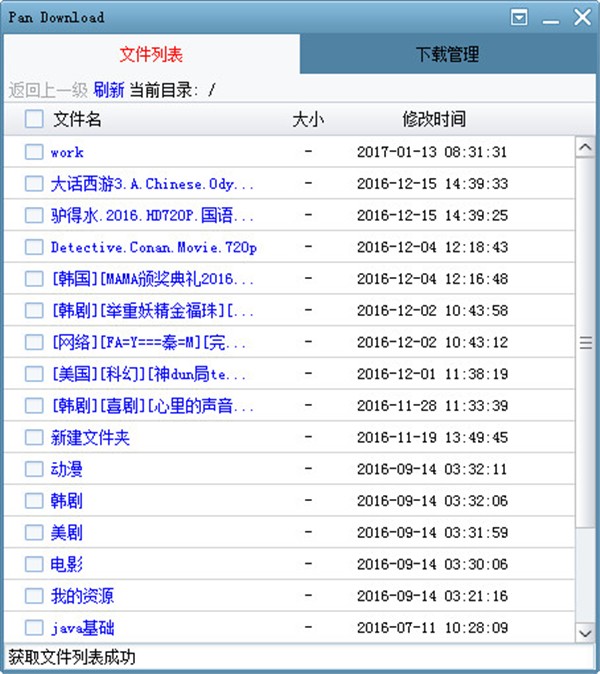
Task: Open the [韩剧][举重妖精金福珠] entry
Action: [x=152, y=311]
